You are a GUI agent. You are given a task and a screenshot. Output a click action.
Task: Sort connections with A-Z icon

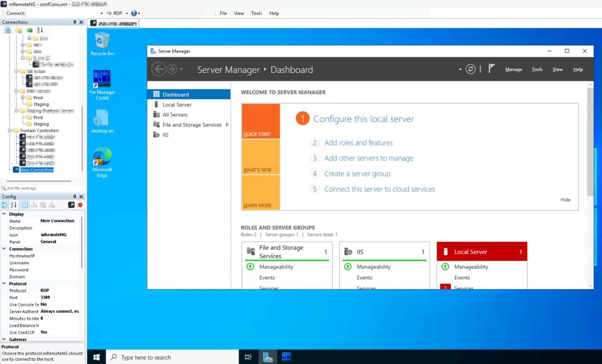click(40, 30)
